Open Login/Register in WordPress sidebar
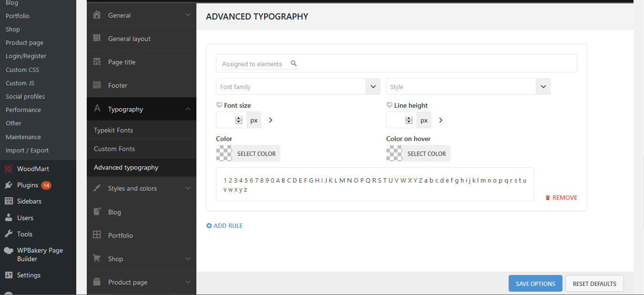The width and height of the screenshot is (644, 295). pyautogui.click(x=26, y=56)
